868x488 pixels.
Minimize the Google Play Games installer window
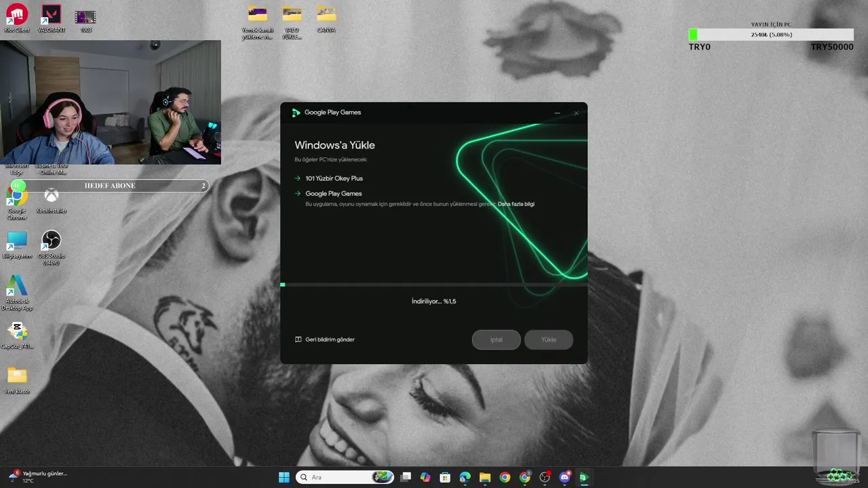pos(557,113)
